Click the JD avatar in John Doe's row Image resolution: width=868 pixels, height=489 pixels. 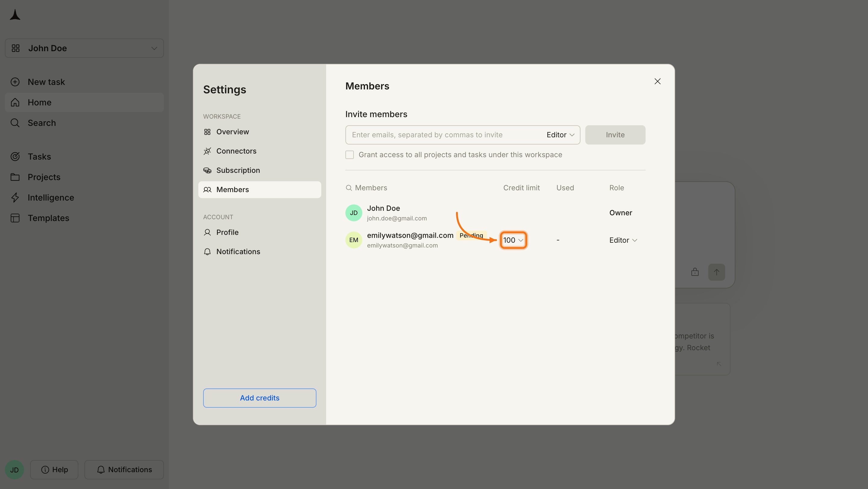pyautogui.click(x=354, y=213)
